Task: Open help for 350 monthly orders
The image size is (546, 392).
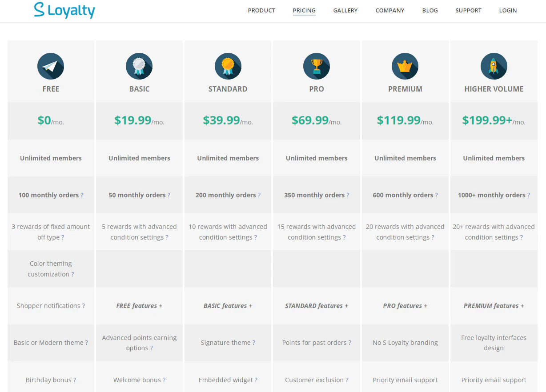Action: click(348, 195)
